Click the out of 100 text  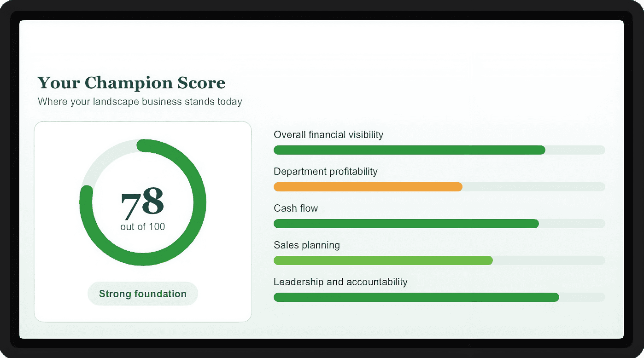point(143,227)
